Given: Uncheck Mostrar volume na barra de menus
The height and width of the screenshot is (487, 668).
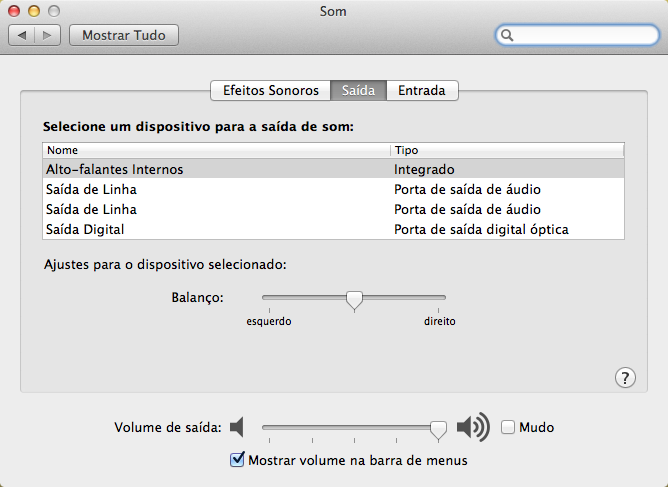Looking at the screenshot, I should click(237, 460).
